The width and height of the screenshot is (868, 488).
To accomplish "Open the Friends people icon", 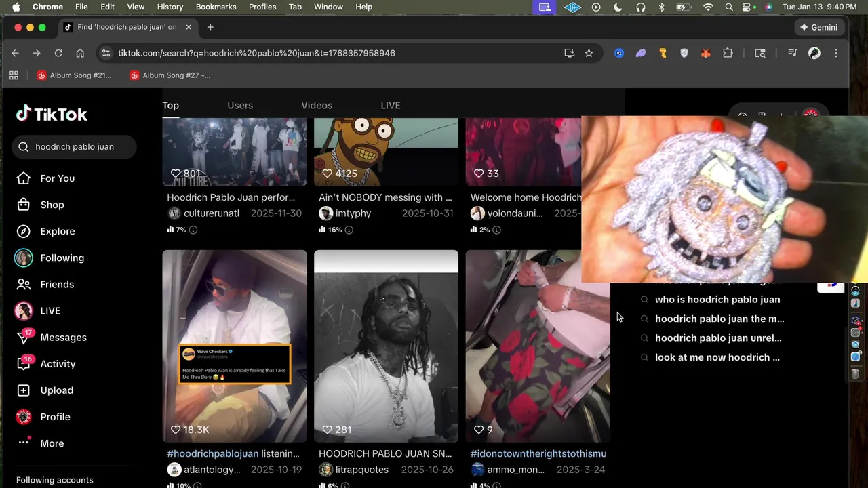I will point(24,284).
